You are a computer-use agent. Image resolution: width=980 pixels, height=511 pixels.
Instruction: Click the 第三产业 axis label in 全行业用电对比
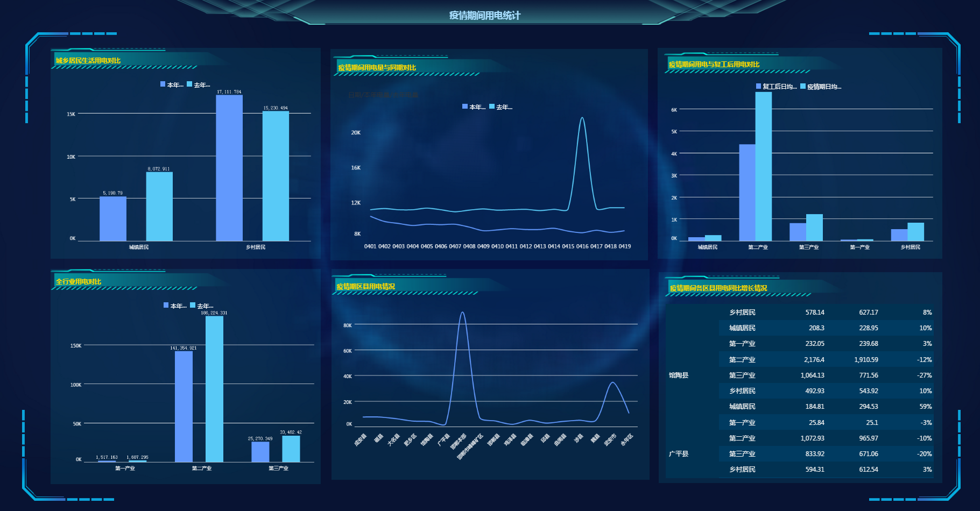pyautogui.click(x=278, y=469)
